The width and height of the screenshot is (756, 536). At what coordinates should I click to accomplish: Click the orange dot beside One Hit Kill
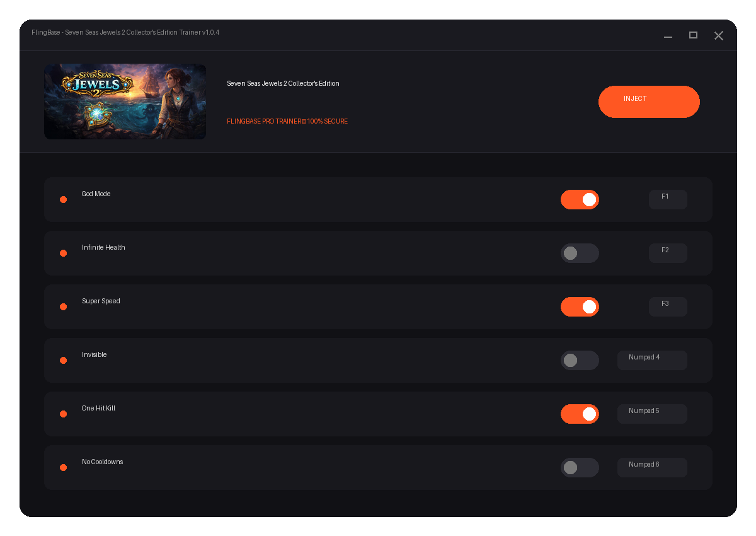click(x=63, y=414)
